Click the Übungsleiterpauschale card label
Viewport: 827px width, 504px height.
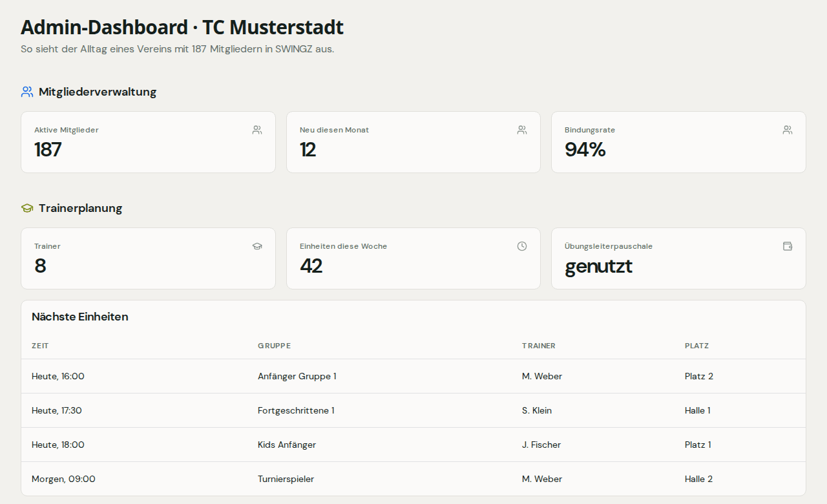[x=609, y=246]
